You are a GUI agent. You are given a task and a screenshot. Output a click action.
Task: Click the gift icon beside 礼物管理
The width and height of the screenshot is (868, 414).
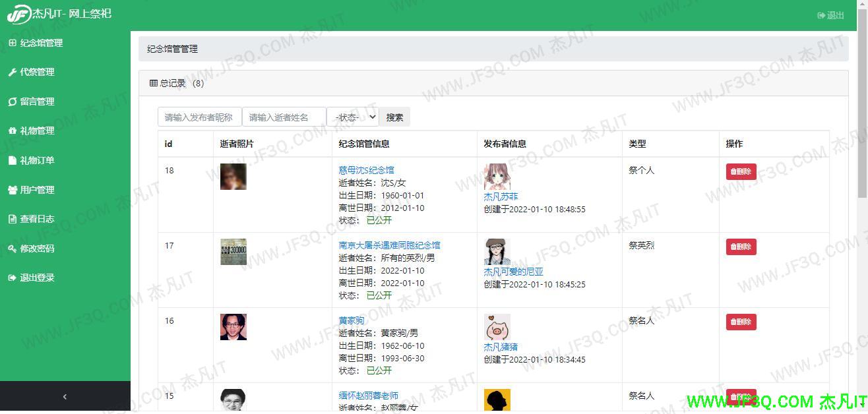(x=12, y=131)
